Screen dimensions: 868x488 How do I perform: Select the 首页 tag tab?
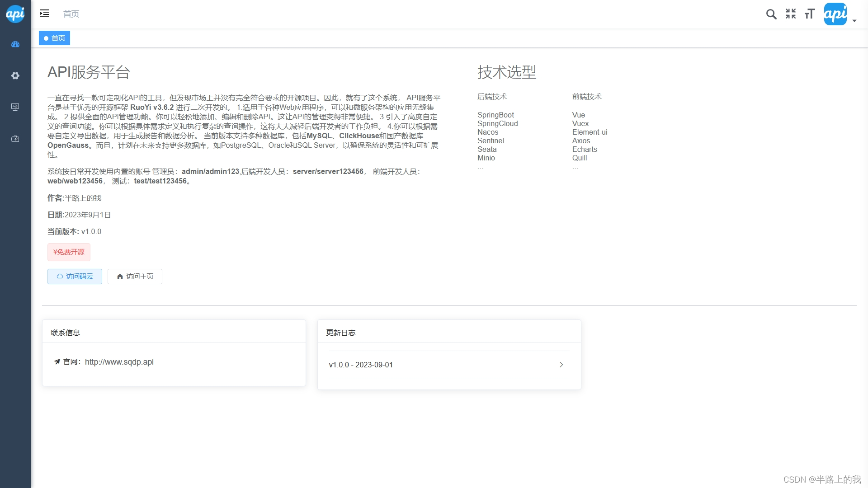[55, 38]
